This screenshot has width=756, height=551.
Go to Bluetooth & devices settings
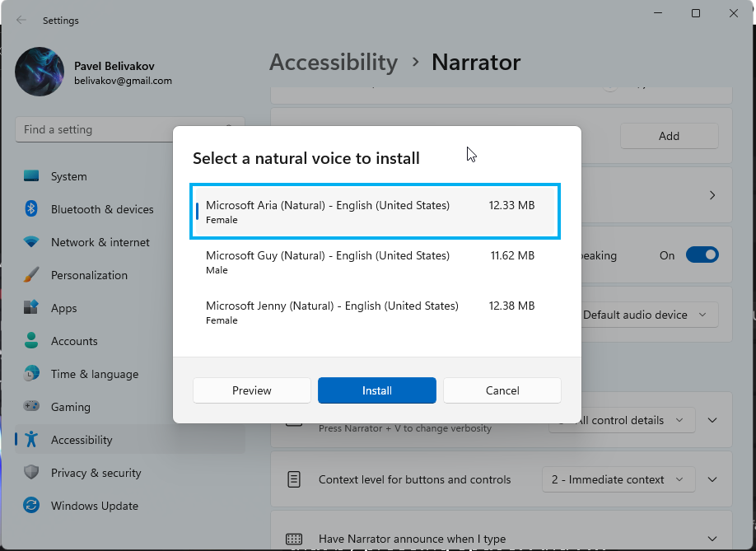129,208
